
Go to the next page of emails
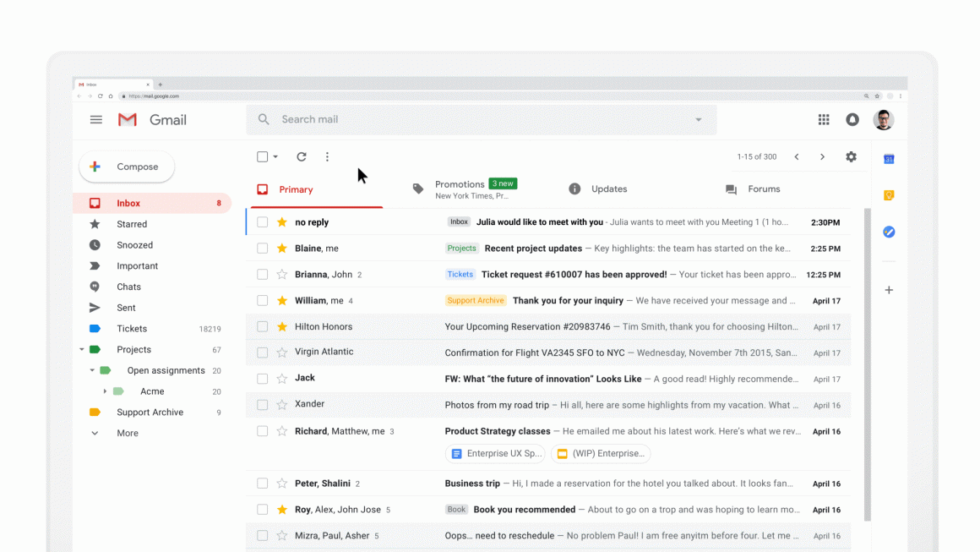(x=822, y=156)
